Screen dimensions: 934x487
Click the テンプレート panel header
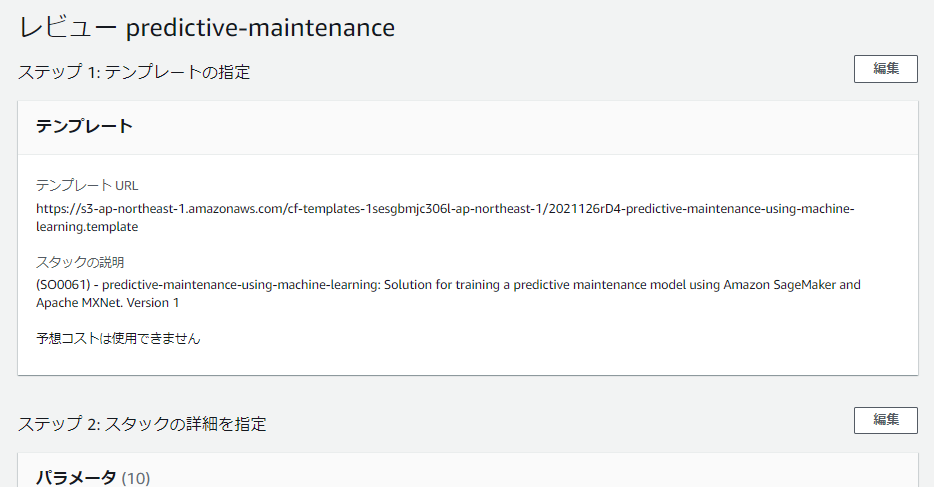(x=84, y=126)
